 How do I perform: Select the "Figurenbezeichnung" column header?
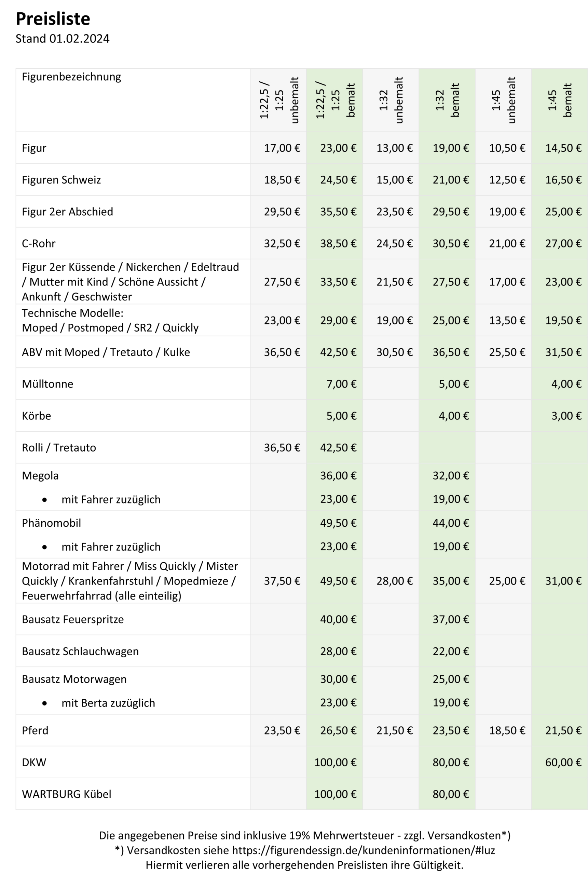coord(71,77)
